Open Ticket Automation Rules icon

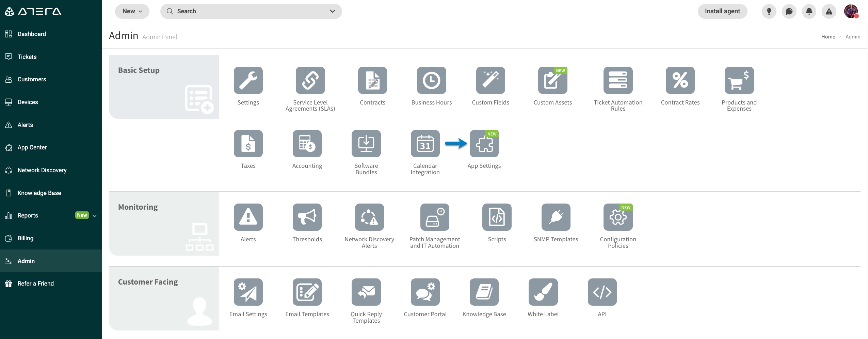617,80
